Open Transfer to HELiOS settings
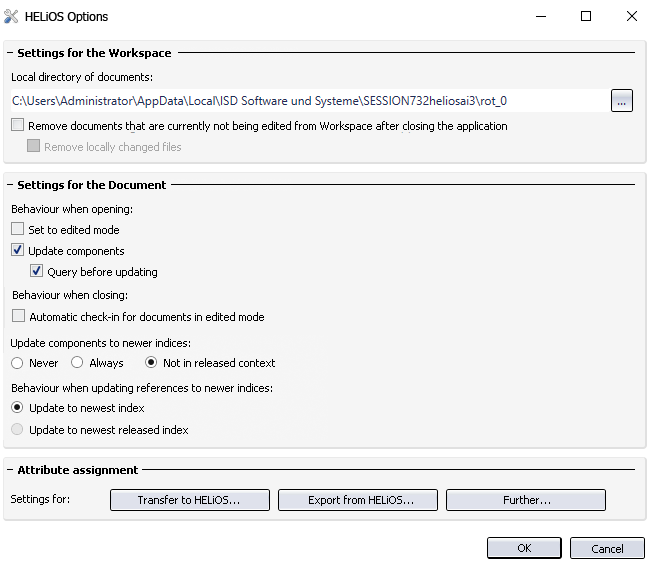The height and width of the screenshot is (567, 651). 189,500
